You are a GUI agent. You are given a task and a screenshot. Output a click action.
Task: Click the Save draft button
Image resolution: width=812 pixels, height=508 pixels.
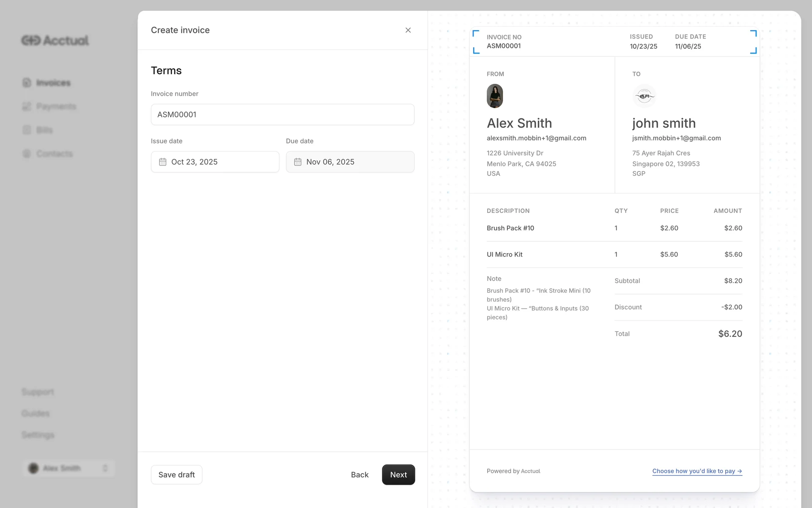point(176,475)
